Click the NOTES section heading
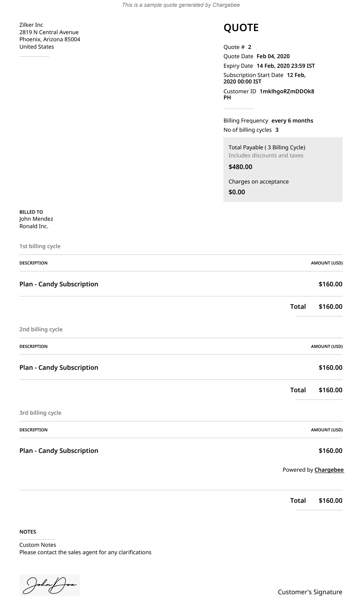The width and height of the screenshot is (364, 601). click(28, 532)
